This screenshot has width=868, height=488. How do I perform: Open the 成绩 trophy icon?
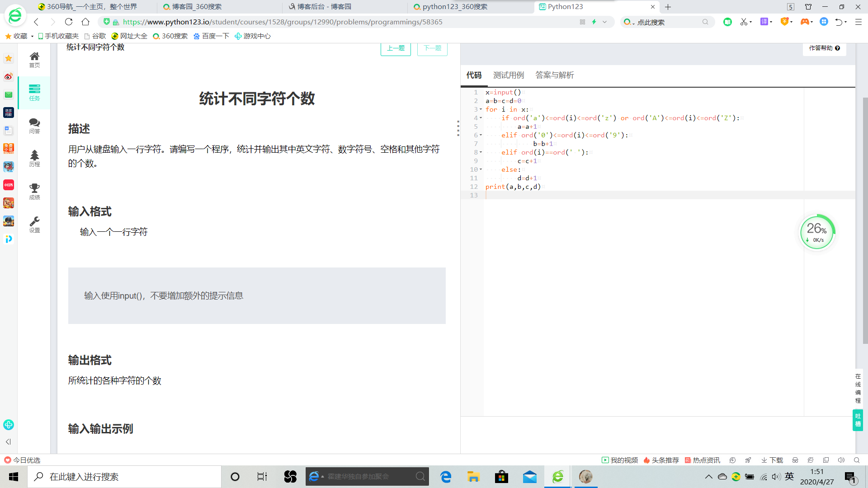(34, 191)
